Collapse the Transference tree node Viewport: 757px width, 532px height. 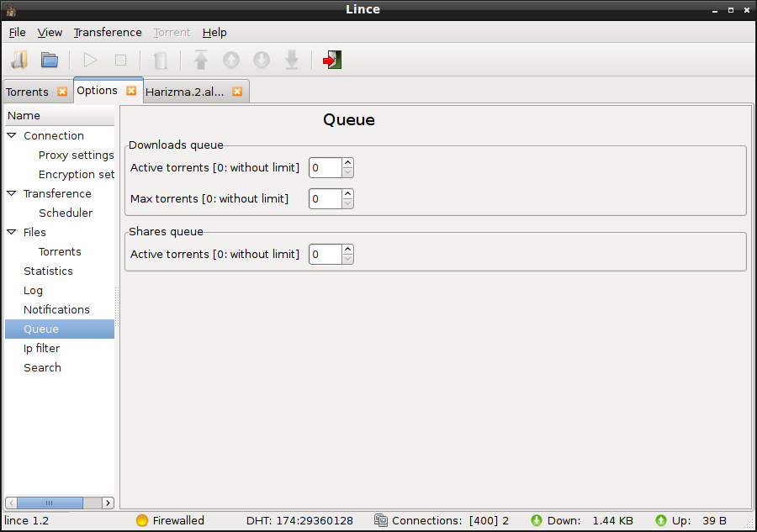[x=12, y=193]
